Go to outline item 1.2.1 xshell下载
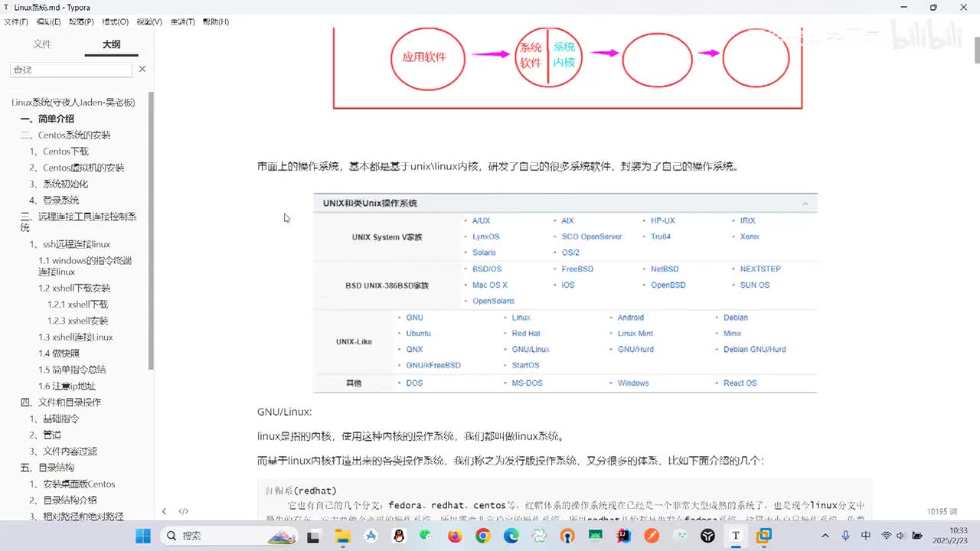The height and width of the screenshot is (551, 980). 78,305
